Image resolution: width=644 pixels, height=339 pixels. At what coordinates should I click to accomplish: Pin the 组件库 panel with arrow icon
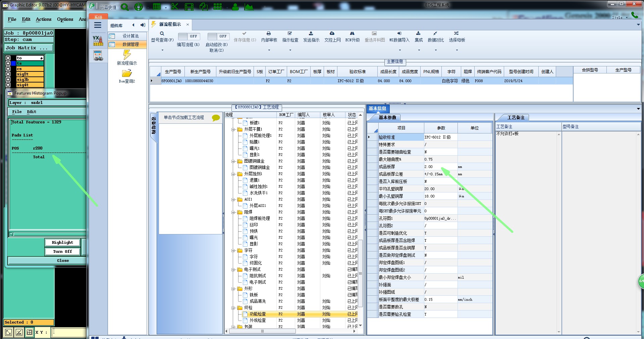tap(143, 25)
